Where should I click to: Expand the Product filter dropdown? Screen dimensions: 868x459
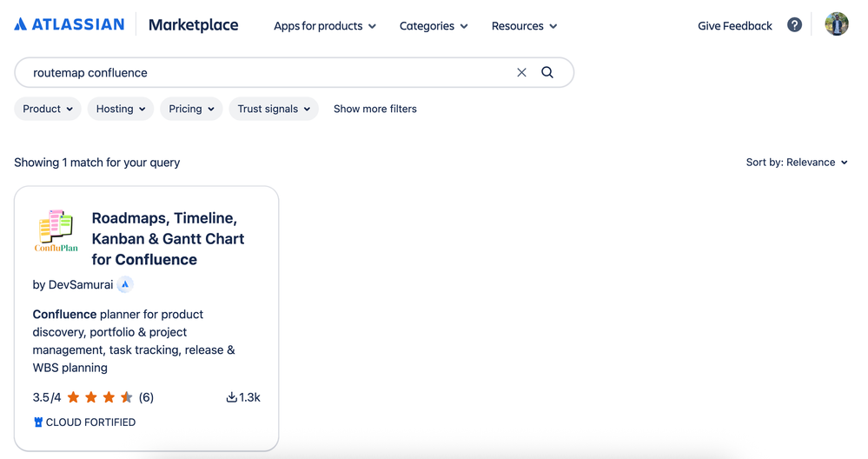(48, 109)
